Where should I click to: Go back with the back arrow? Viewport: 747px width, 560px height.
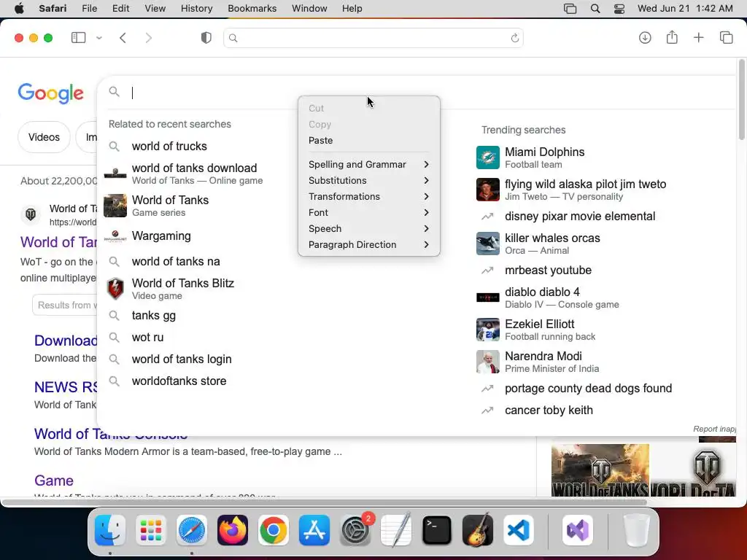[123, 38]
